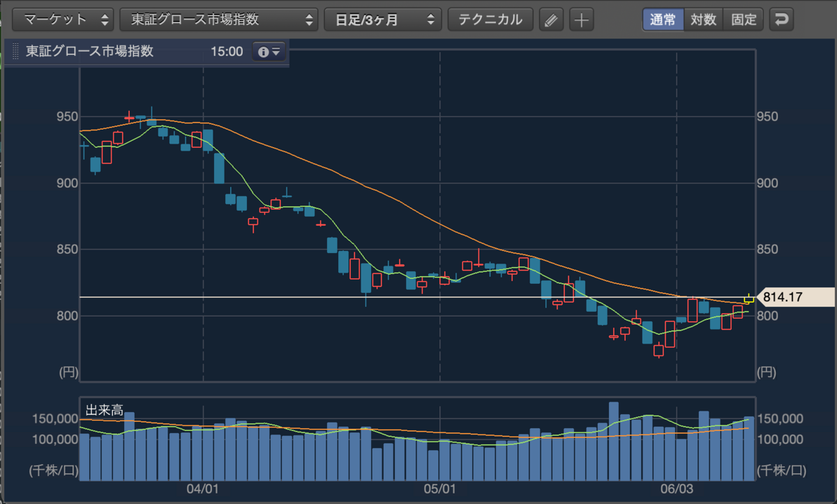Click the 814.17 current price label
The width and height of the screenshot is (837, 504).
pos(795,298)
